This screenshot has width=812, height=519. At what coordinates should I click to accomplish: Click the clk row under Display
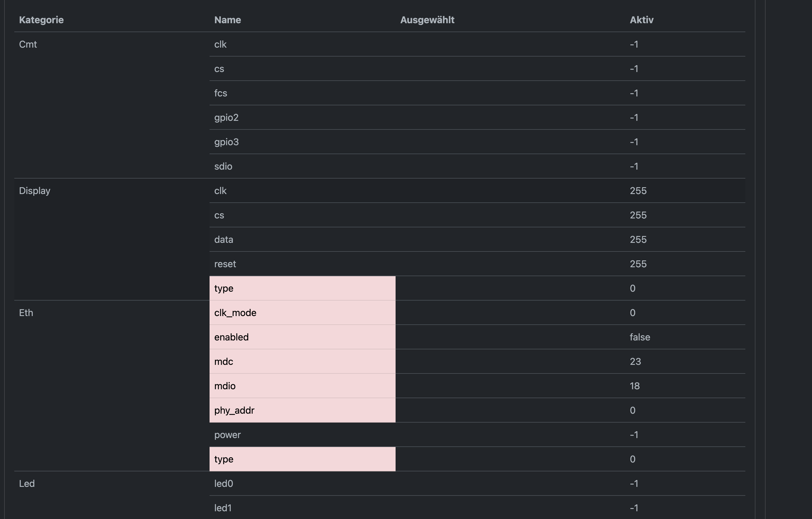pyautogui.click(x=221, y=190)
